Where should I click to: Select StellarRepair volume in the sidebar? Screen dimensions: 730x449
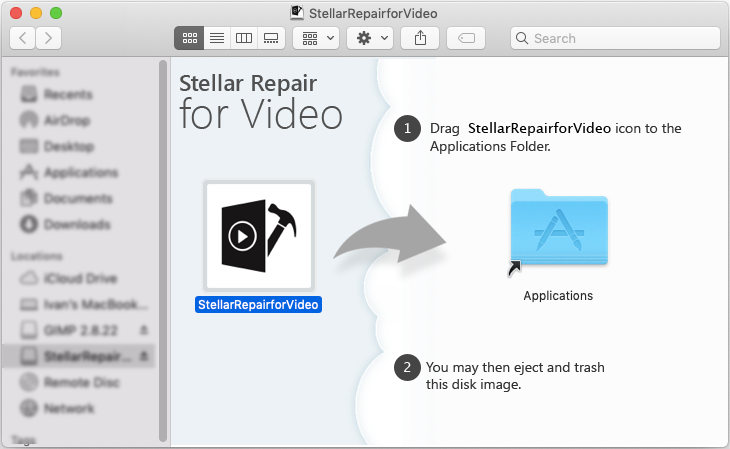click(77, 356)
